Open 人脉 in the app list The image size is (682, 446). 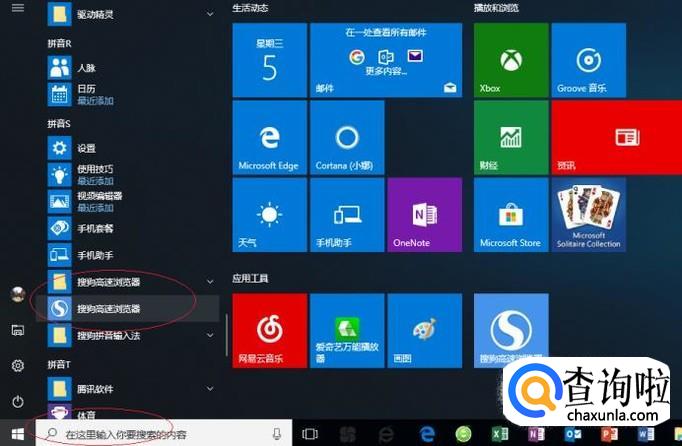pos(133,67)
